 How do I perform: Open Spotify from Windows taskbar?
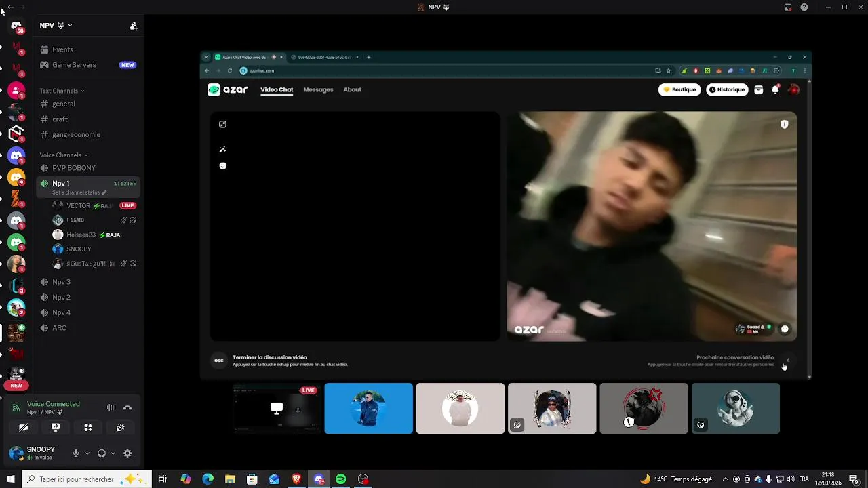pyautogui.click(x=341, y=479)
